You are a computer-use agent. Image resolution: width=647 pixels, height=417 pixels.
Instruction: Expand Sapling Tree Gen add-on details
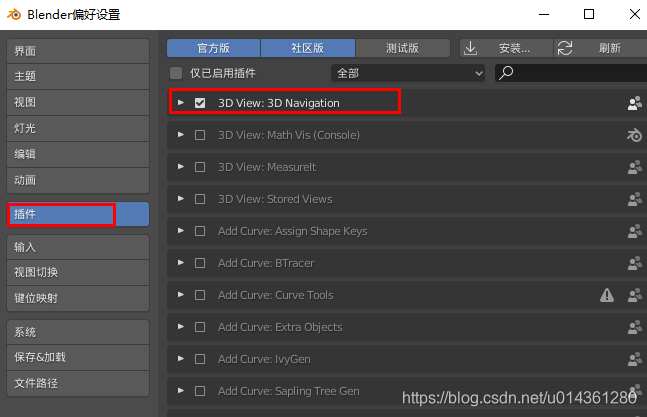181,391
